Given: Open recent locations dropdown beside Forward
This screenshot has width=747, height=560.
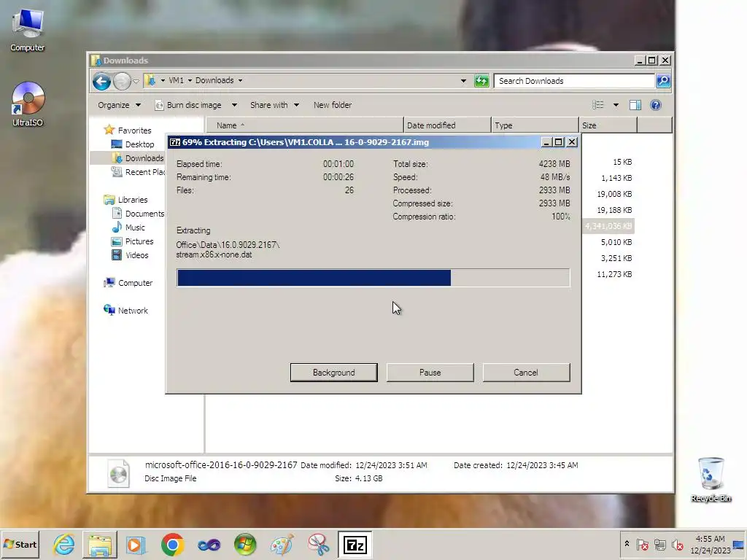Looking at the screenshot, I should (x=136, y=82).
